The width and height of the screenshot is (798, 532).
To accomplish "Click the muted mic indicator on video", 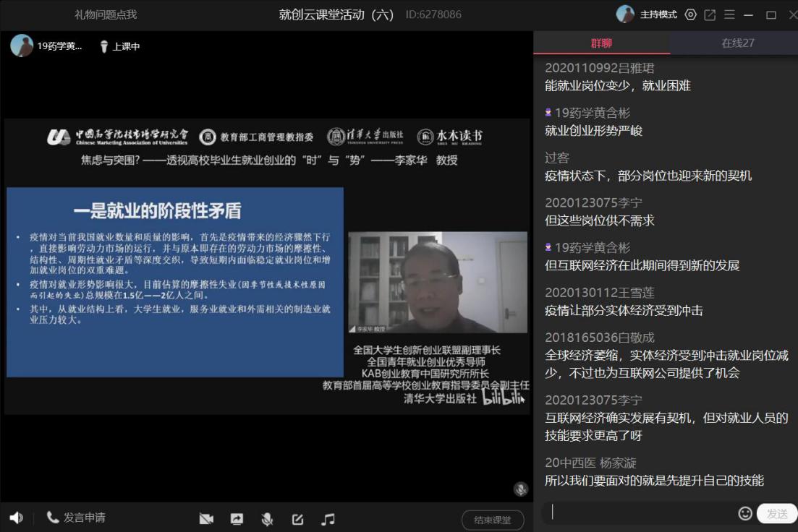I will (520, 489).
